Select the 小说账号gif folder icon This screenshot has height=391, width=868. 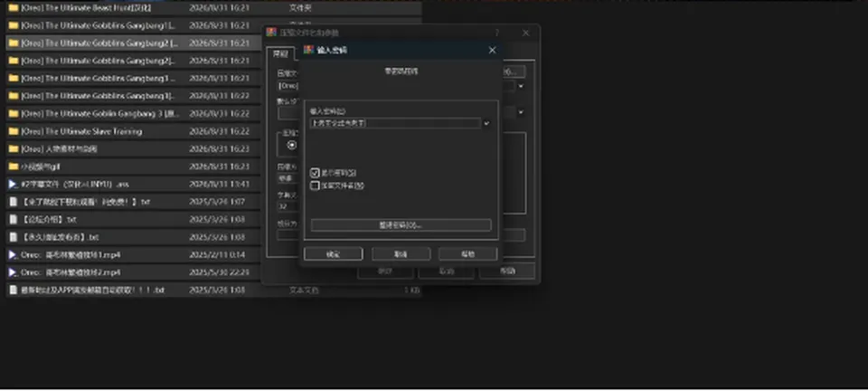tap(14, 167)
